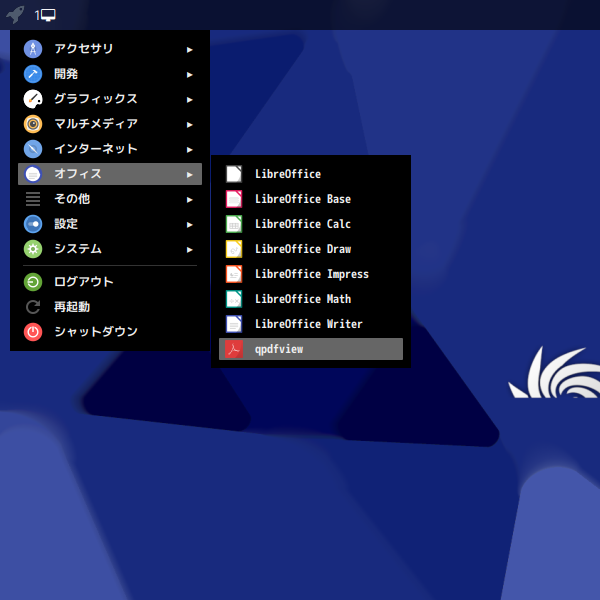
Task: Expand the 設定 submenu arrow
Action: (189, 225)
